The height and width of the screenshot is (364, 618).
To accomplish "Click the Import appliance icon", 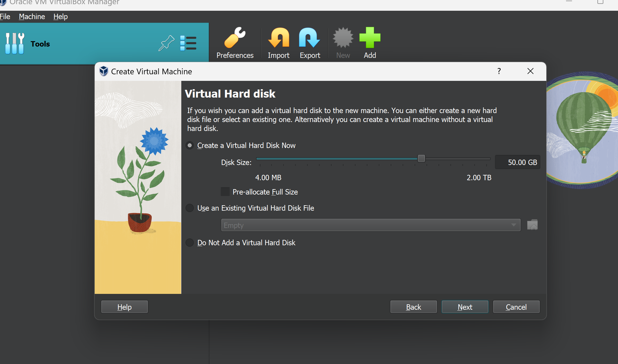I will [x=278, y=38].
